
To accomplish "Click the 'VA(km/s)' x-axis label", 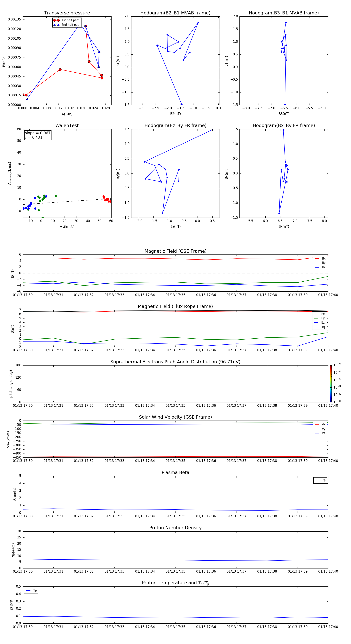I will pos(67,227).
